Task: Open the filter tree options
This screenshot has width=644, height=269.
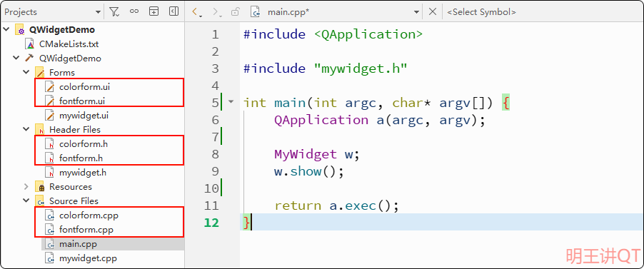Action: [x=114, y=12]
